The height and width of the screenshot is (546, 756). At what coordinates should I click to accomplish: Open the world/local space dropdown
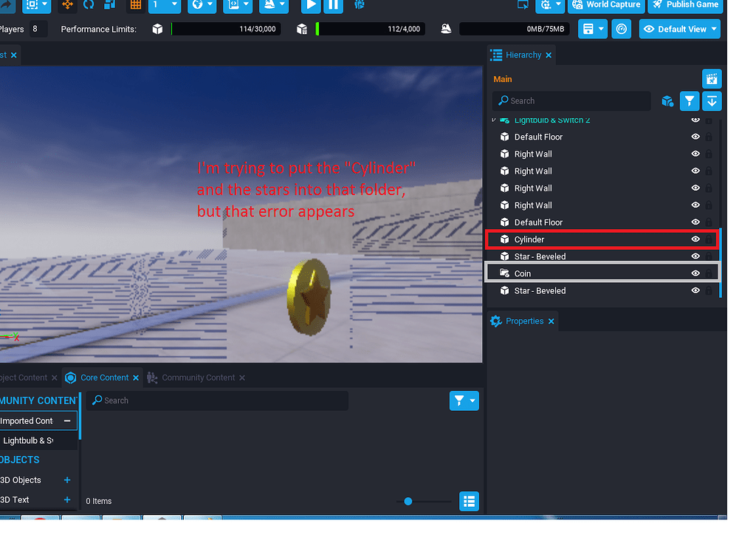tap(202, 5)
